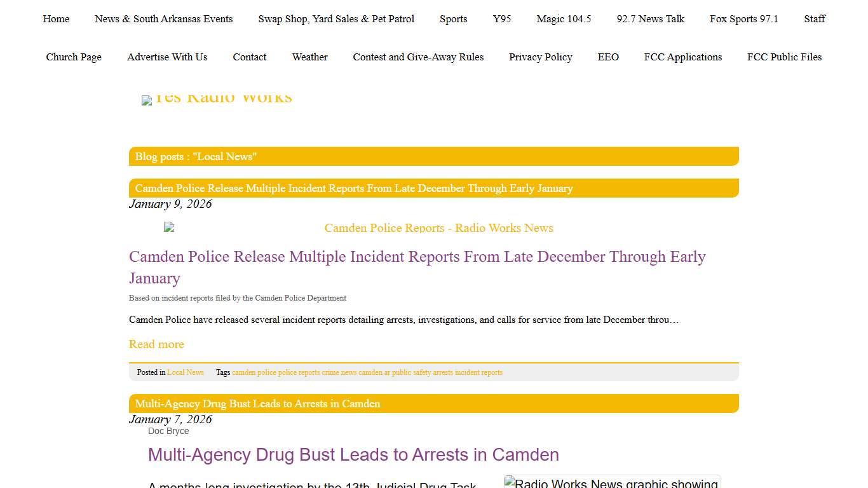Open the Church Page

coord(74,57)
